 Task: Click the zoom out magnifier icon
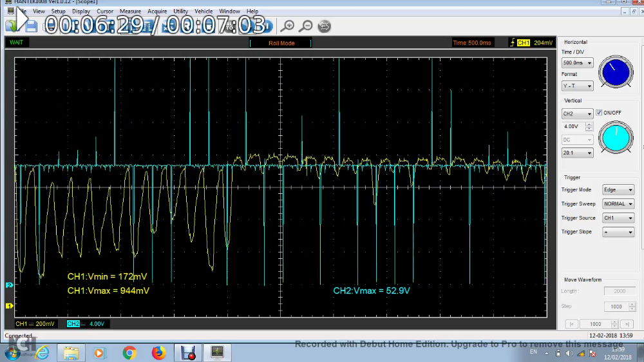tap(306, 26)
